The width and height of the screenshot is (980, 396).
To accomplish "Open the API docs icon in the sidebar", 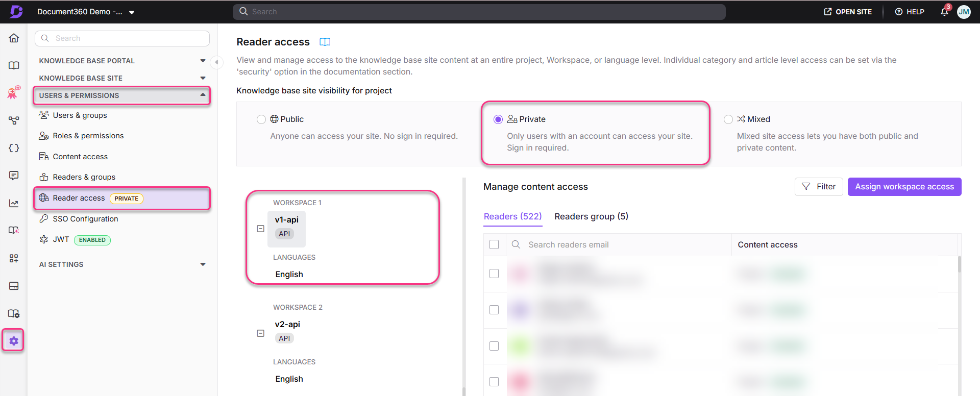I will 14,148.
